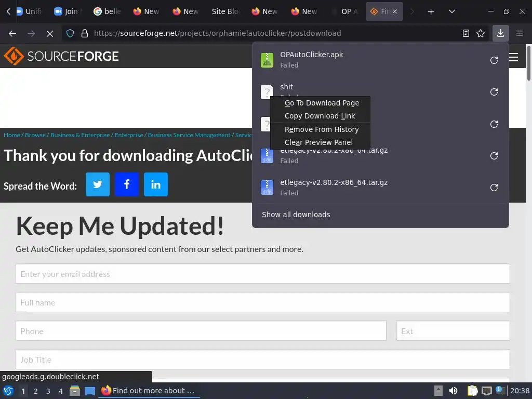Choose Copy Download Link
The width and height of the screenshot is (532, 399).
pyautogui.click(x=320, y=116)
